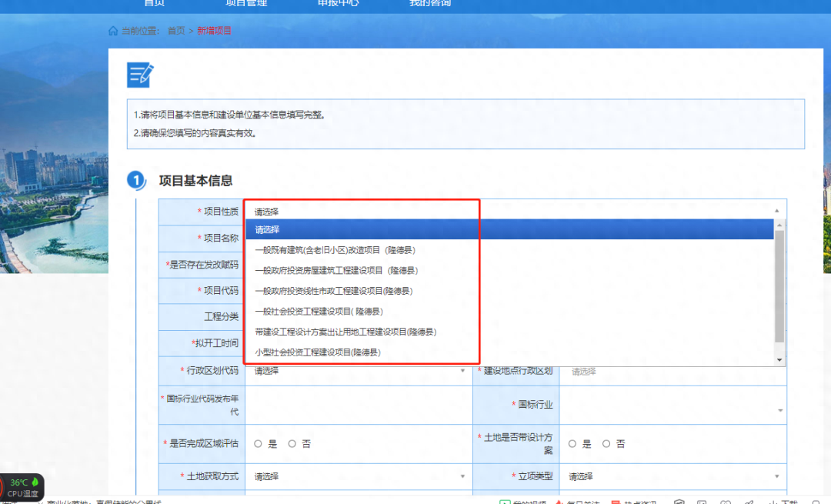This screenshot has width=831, height=504.
Task: Choose 否 for 土地是否带设计方案
Action: [606, 444]
